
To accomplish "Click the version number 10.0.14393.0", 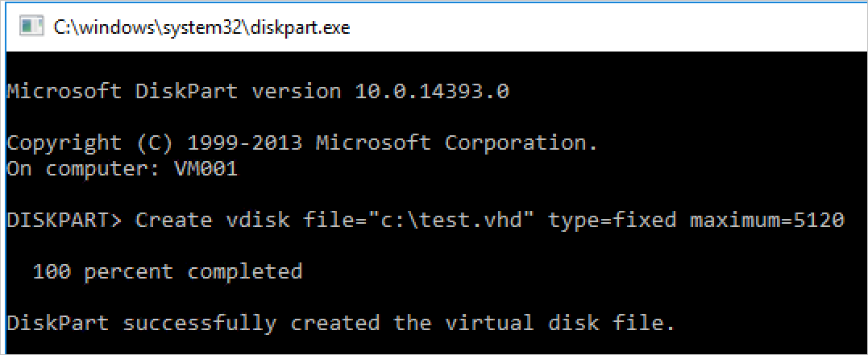I will point(432,92).
